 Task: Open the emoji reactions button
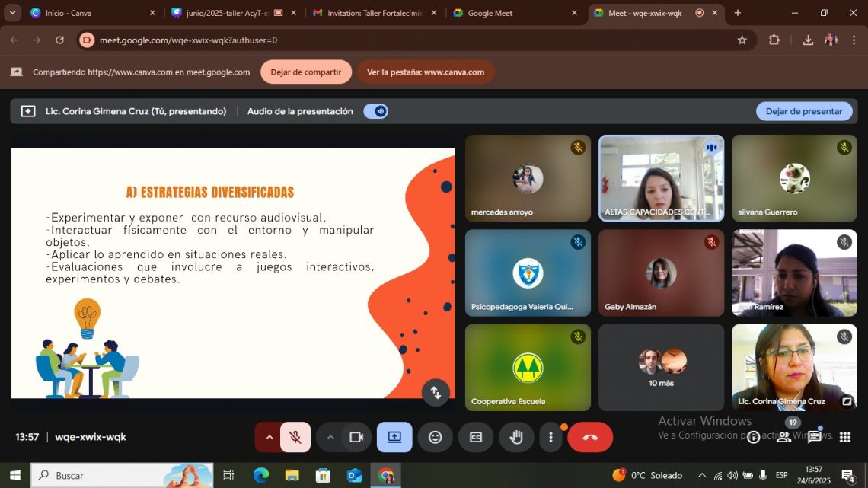(x=436, y=437)
